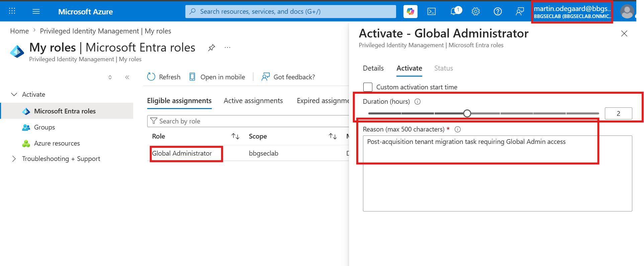
Task: Show info for Duration (hours)
Action: [x=418, y=101]
